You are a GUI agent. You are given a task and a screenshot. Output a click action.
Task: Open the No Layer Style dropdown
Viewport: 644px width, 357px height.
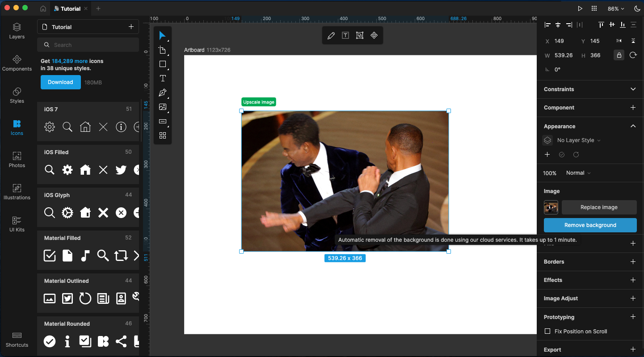point(579,140)
